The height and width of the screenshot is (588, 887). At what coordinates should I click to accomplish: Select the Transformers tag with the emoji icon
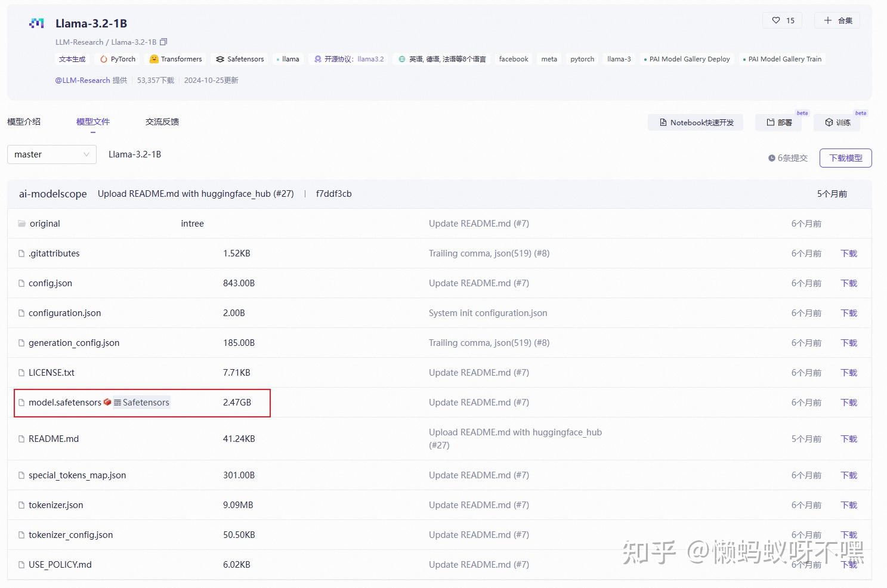(175, 59)
